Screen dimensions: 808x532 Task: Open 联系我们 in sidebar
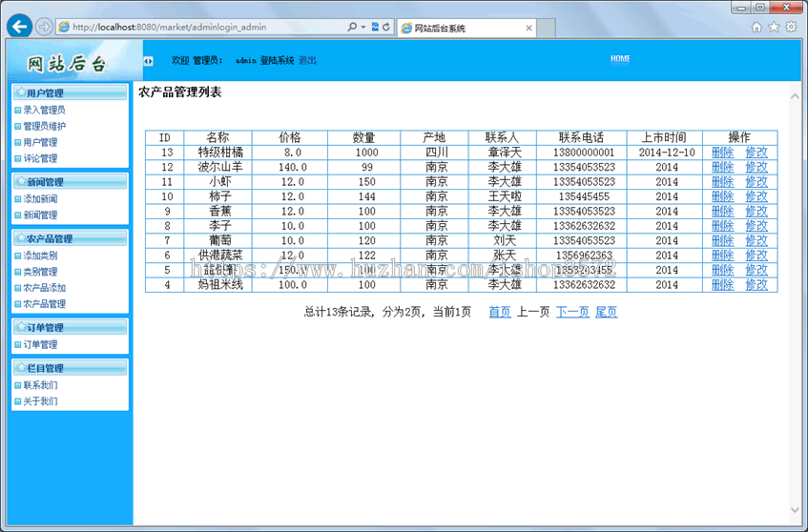pos(40,385)
